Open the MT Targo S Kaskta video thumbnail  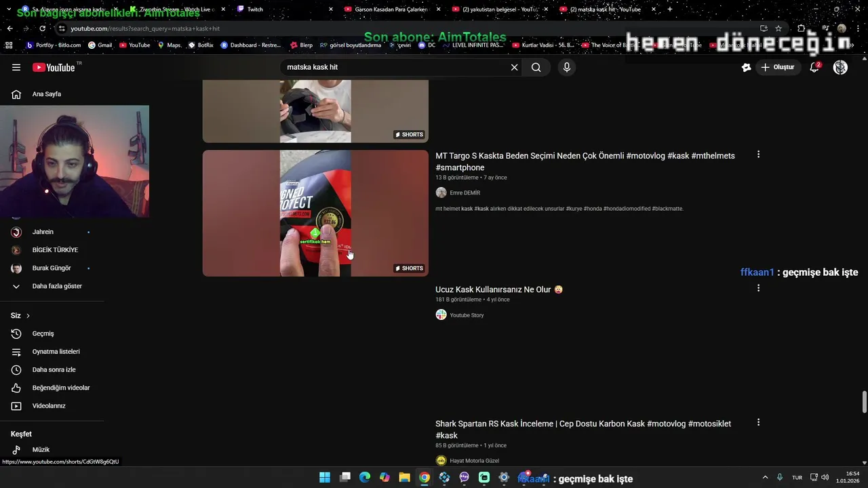[315, 213]
